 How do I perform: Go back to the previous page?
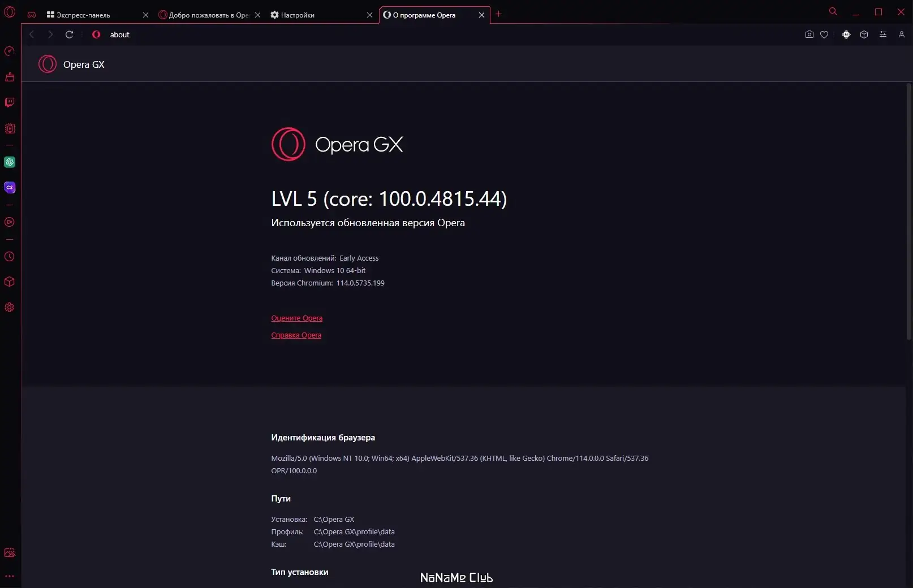click(x=32, y=34)
